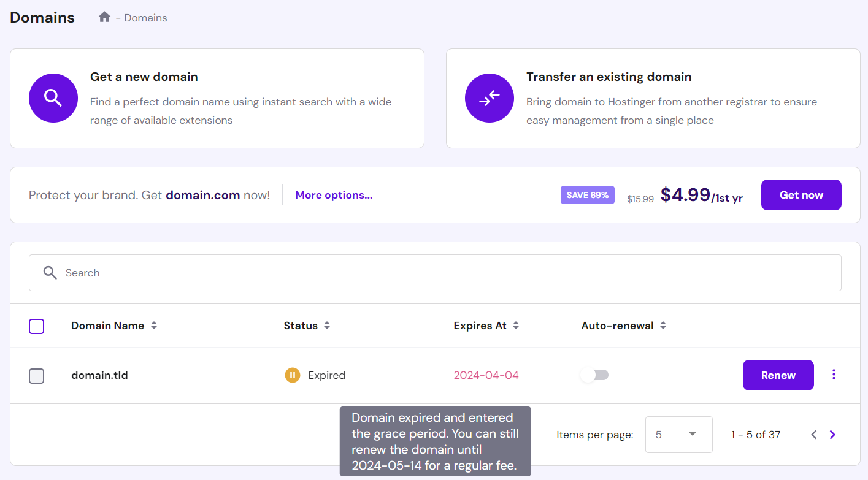Click the magnifier icon in search bar
Viewport: 868px width, 480px height.
50,273
